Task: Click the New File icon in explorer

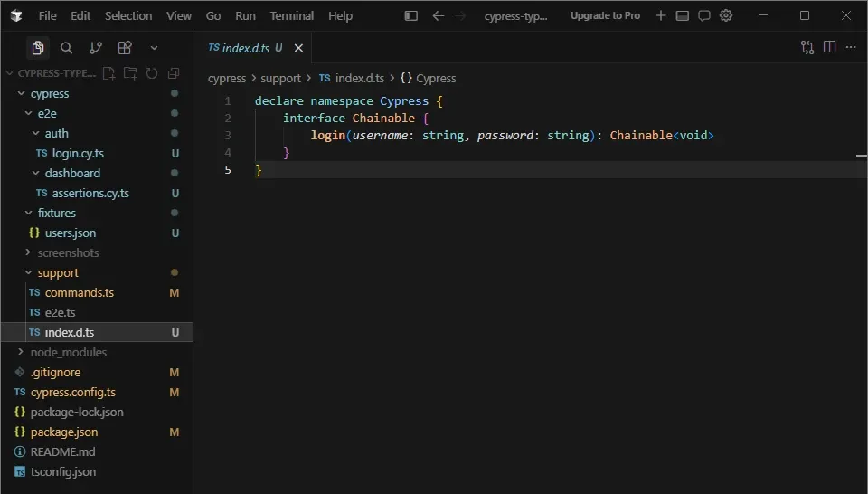Action: coord(109,73)
